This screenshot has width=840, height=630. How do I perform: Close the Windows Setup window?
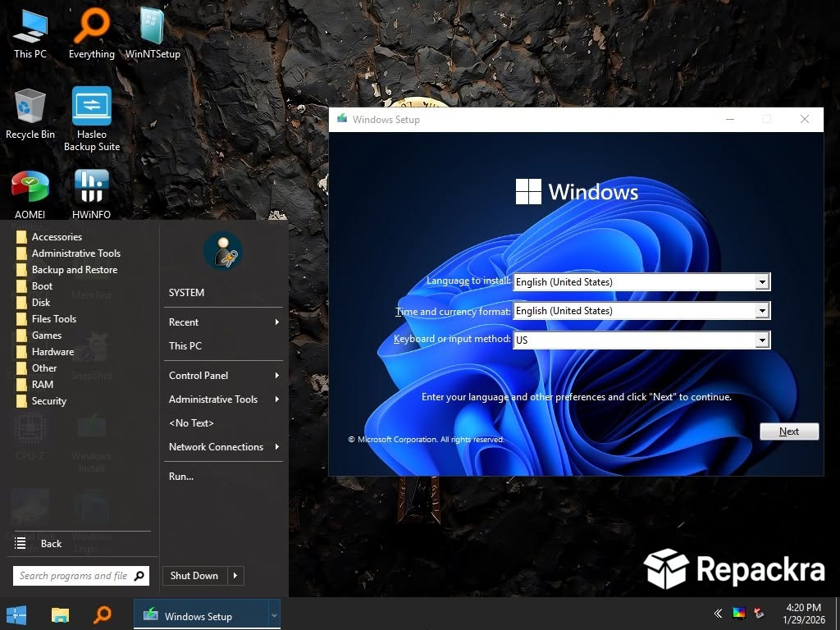coord(805,119)
